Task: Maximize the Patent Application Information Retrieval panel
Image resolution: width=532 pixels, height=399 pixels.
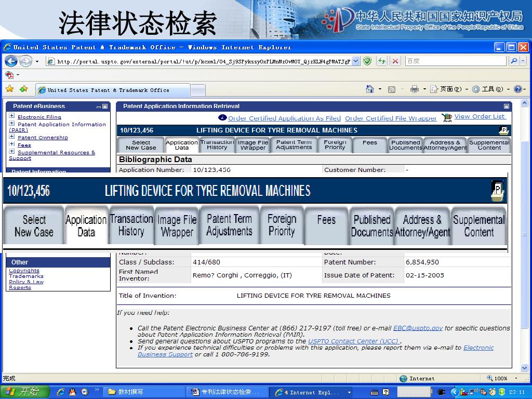Action: point(507,106)
